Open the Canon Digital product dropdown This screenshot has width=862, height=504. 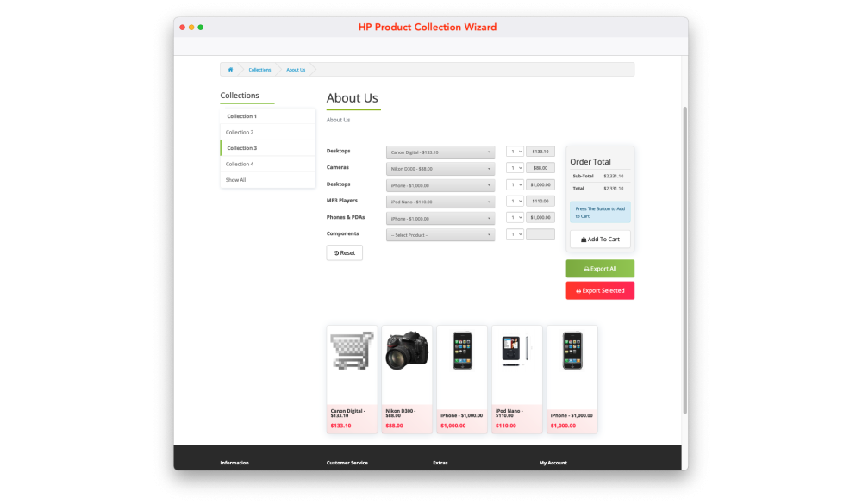point(440,152)
